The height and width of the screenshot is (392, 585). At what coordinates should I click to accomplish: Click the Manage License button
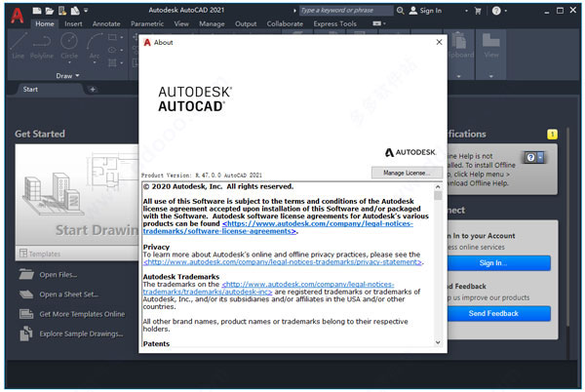407,173
